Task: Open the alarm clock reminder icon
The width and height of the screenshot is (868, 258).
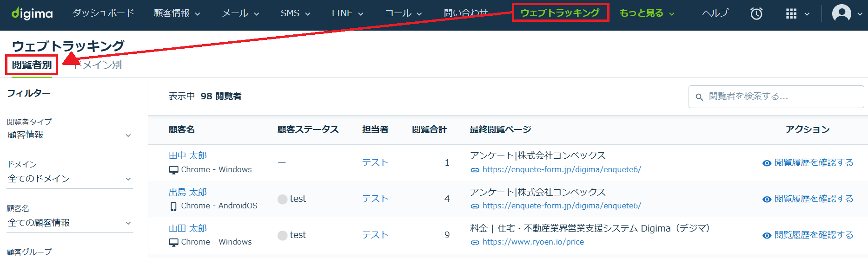Action: (x=756, y=13)
